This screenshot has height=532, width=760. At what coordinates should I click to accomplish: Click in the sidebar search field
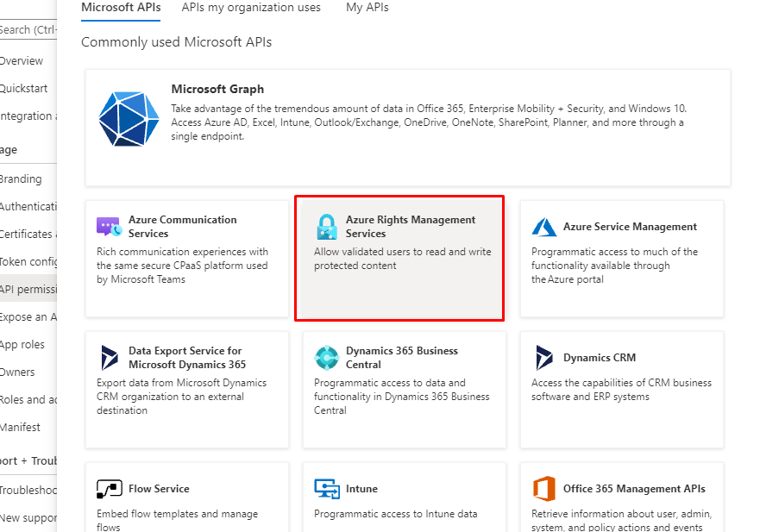(26, 30)
